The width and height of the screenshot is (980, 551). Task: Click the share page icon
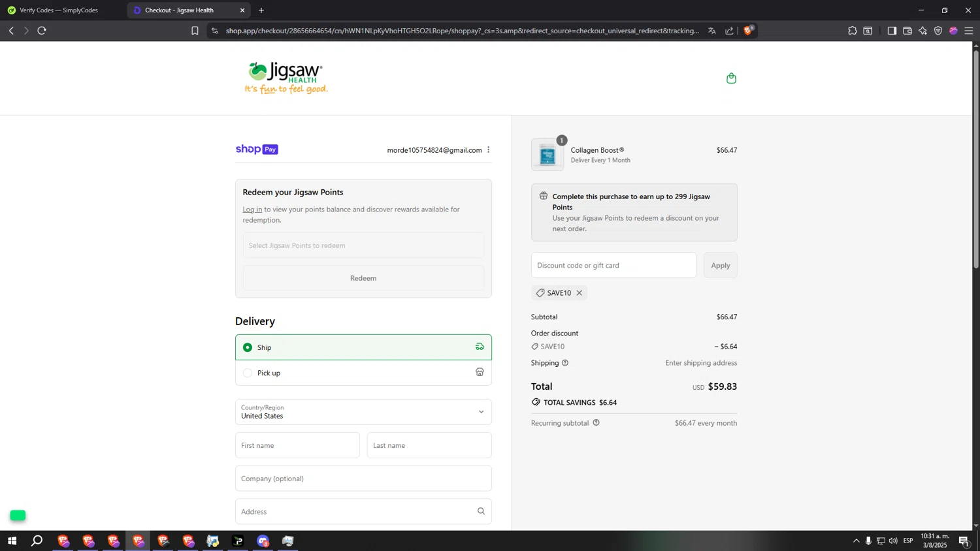click(x=729, y=31)
